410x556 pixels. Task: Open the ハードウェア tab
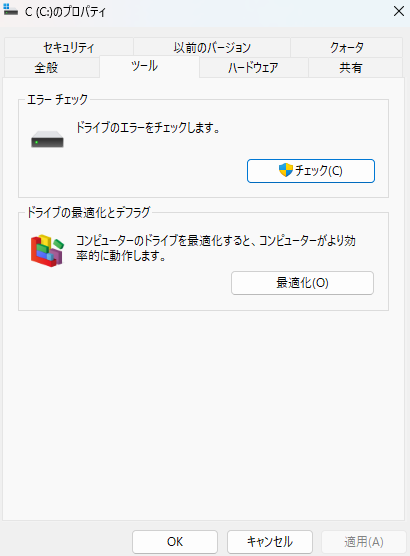tap(254, 67)
